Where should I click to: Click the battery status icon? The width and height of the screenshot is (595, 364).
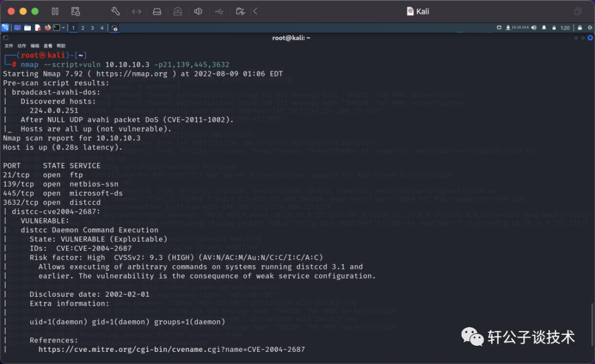point(554,28)
